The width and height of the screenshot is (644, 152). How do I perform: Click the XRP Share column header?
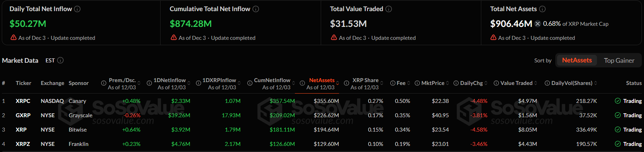(365, 80)
